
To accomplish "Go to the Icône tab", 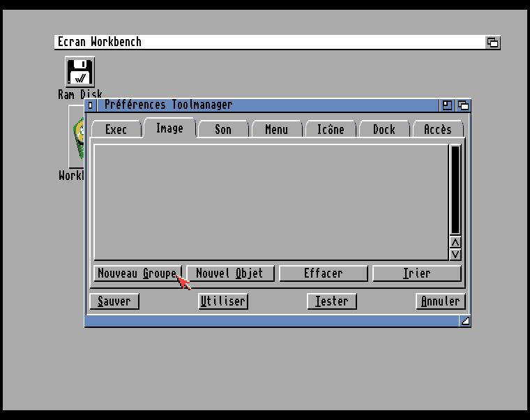I will (x=330, y=130).
